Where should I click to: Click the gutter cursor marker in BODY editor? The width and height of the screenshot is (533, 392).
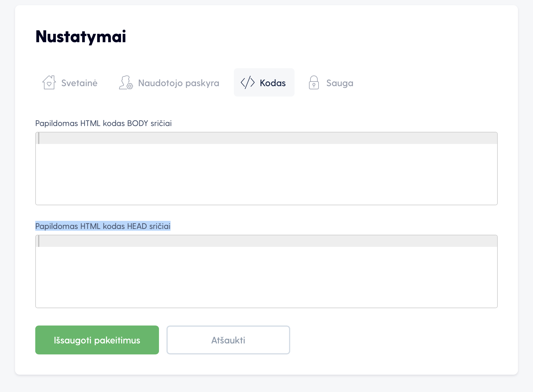click(39, 138)
